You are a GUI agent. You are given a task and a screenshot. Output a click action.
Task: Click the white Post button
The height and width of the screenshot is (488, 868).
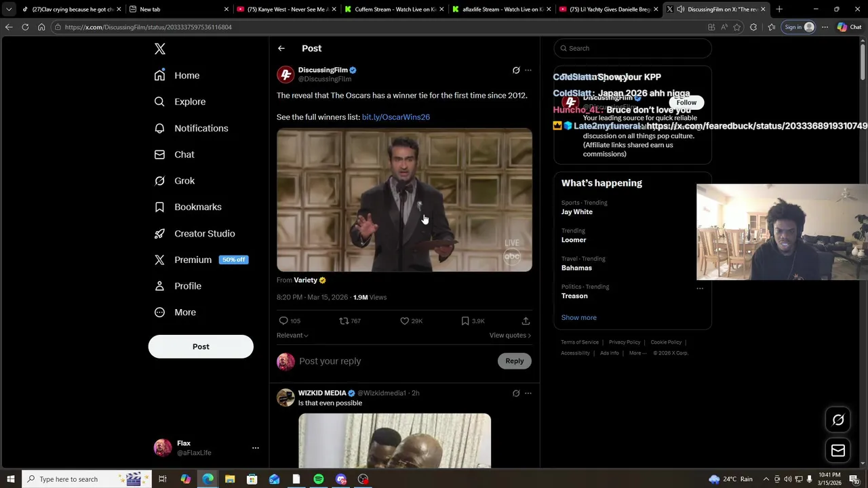tap(201, 346)
